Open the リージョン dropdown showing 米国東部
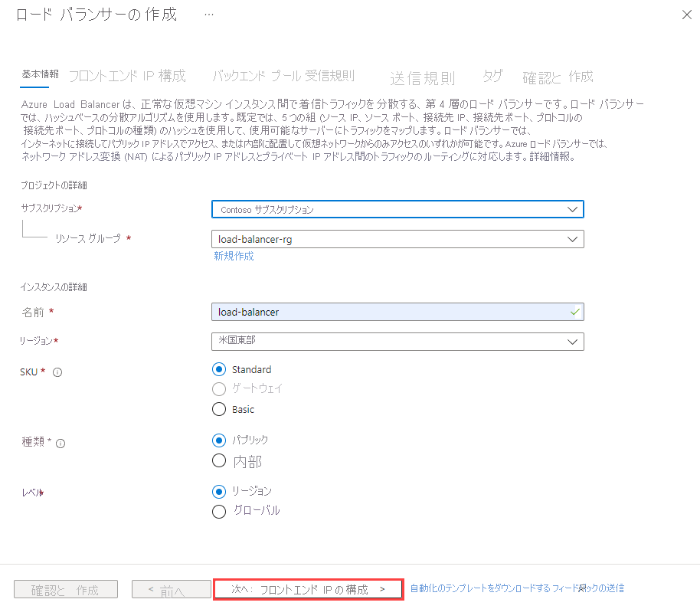Image resolution: width=700 pixels, height=609 pixels. tap(397, 342)
